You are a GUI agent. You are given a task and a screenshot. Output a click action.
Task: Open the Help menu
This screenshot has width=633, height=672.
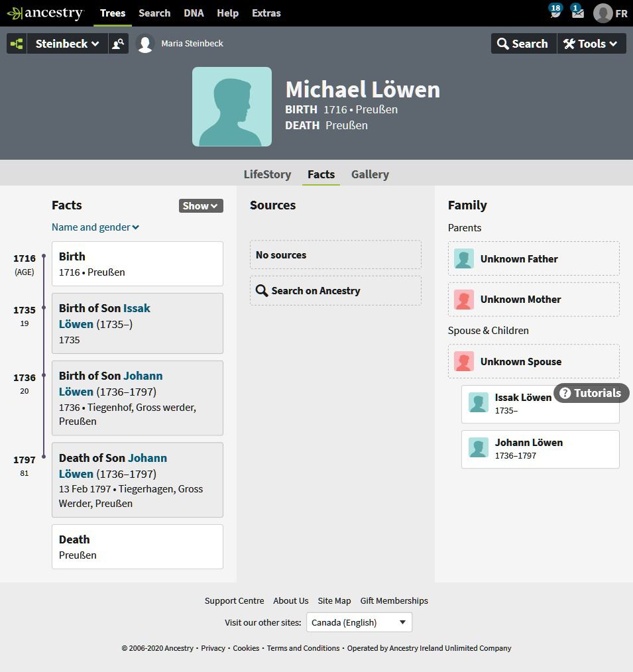pyautogui.click(x=227, y=13)
